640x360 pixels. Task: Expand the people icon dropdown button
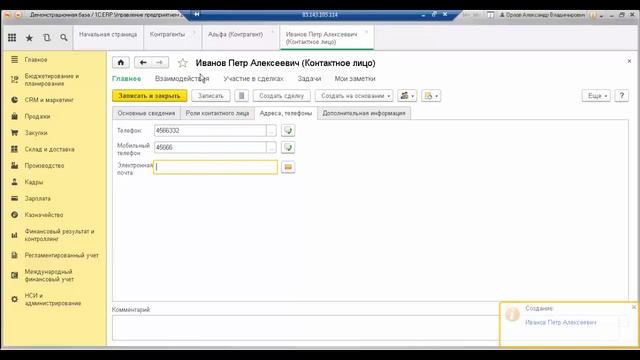coord(407,96)
